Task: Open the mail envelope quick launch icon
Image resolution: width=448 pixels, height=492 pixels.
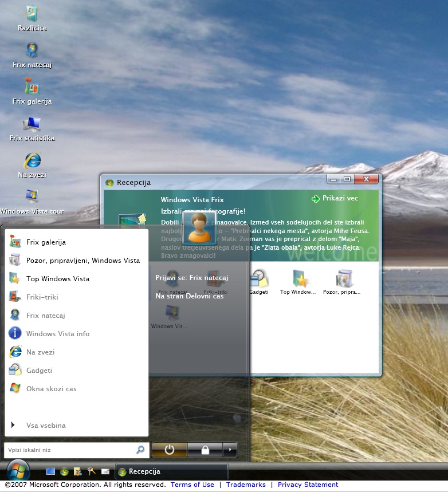Action: [105, 471]
